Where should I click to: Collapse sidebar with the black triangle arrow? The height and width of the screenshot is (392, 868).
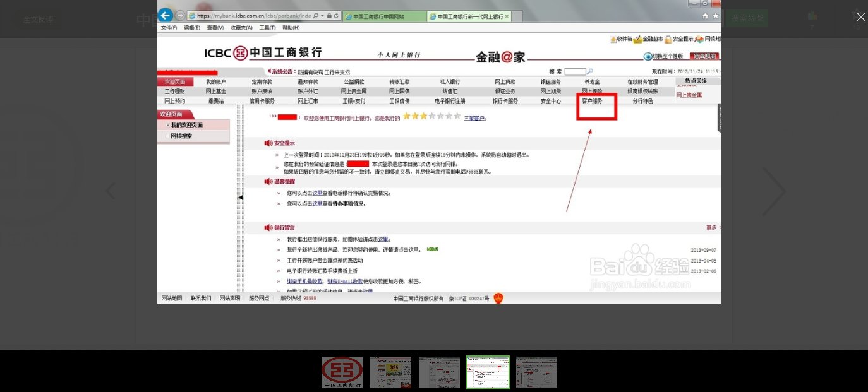click(x=240, y=198)
